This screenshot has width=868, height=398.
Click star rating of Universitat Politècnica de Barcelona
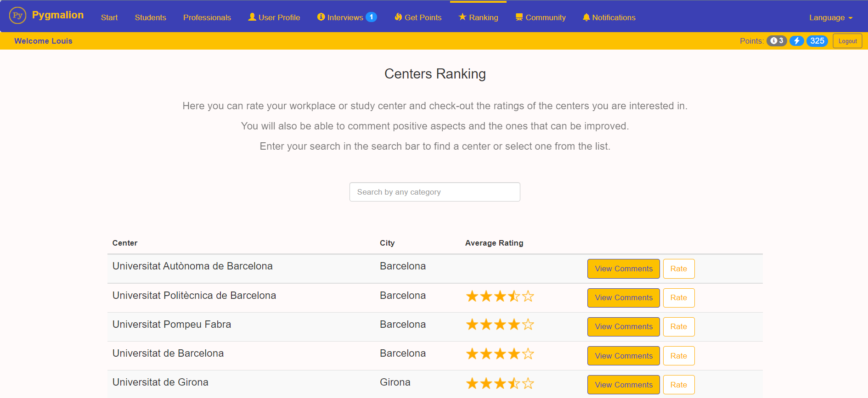[x=500, y=296]
